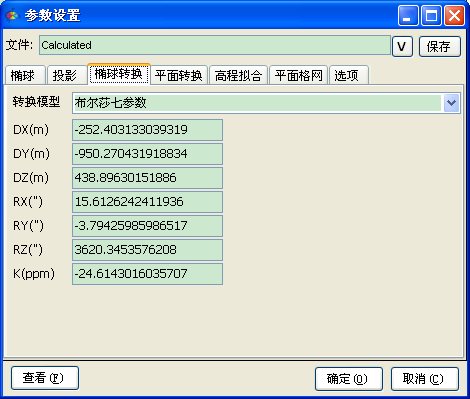Screen dimensions: 470x399
Task: Click the K(ppm) value field
Action: pos(147,274)
